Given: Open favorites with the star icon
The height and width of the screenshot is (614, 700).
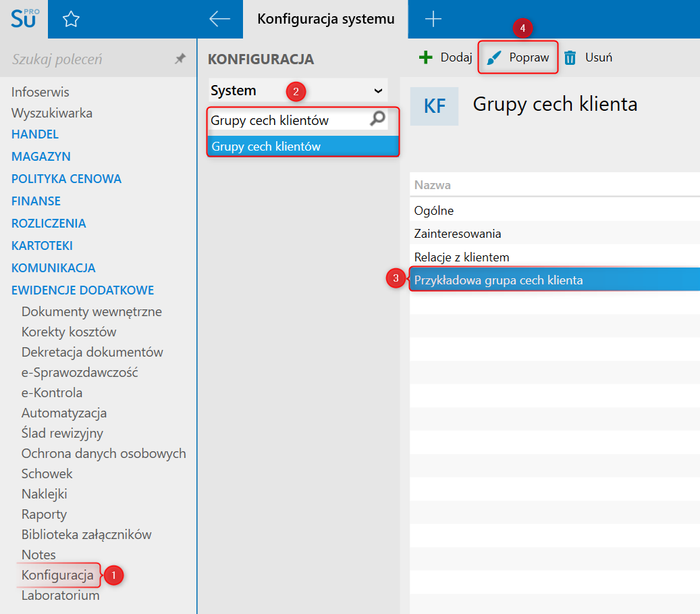Looking at the screenshot, I should (x=70, y=19).
